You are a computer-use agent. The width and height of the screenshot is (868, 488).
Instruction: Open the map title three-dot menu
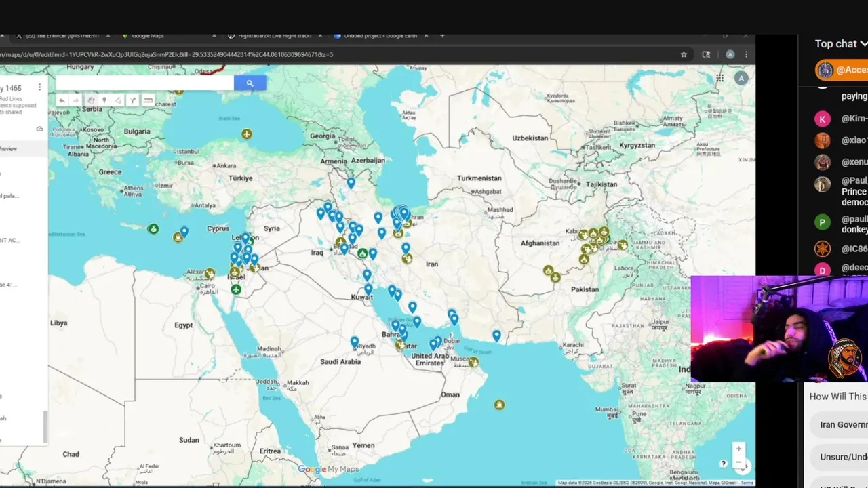click(x=39, y=87)
